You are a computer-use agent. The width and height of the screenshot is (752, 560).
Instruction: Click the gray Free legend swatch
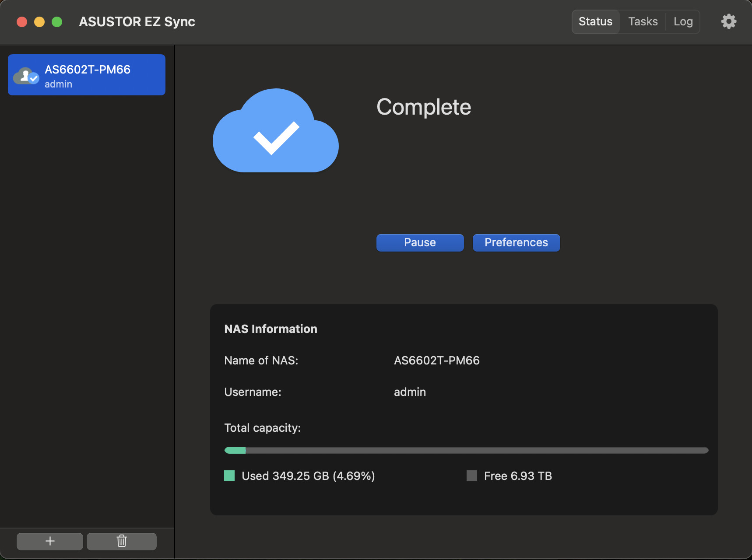coord(472,476)
